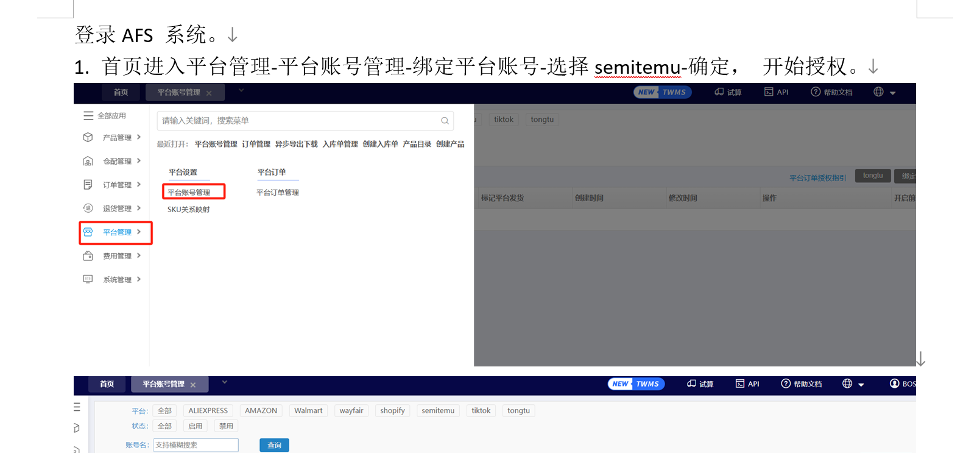Open API in the upper screenshot's top bar
980x453 pixels.
(777, 92)
